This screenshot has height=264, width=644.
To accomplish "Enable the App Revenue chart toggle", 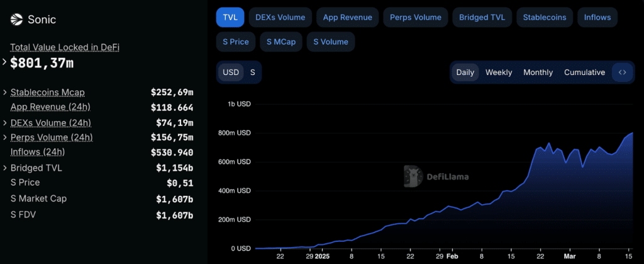I will (x=347, y=17).
